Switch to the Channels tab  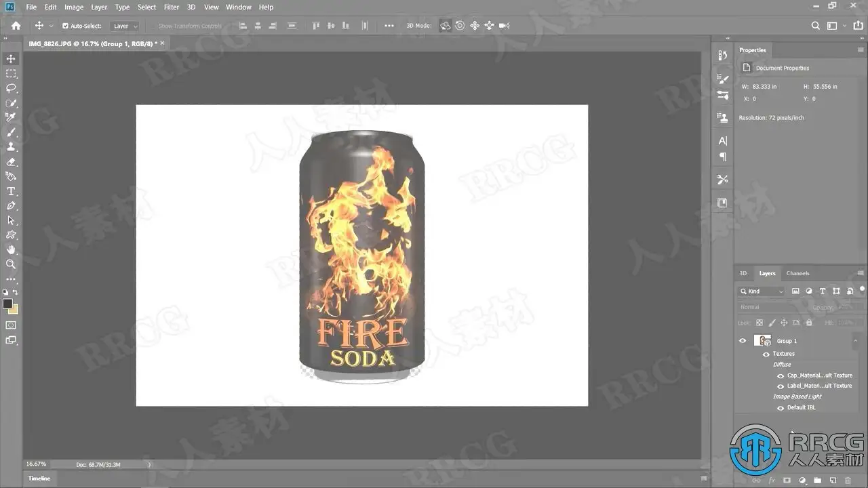point(797,274)
